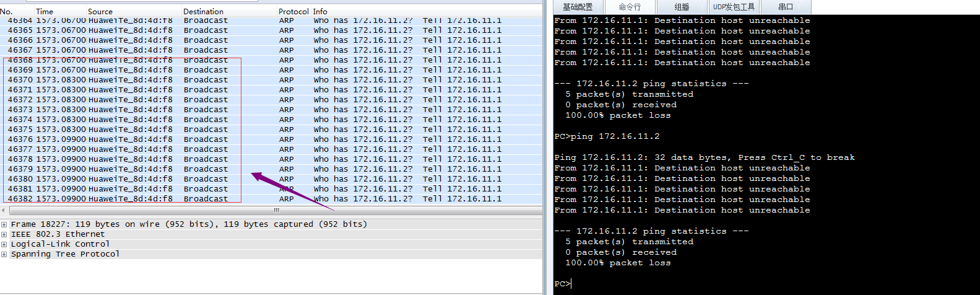Expand Logical-Link Control section
980x295 pixels.
pyautogui.click(x=4, y=244)
